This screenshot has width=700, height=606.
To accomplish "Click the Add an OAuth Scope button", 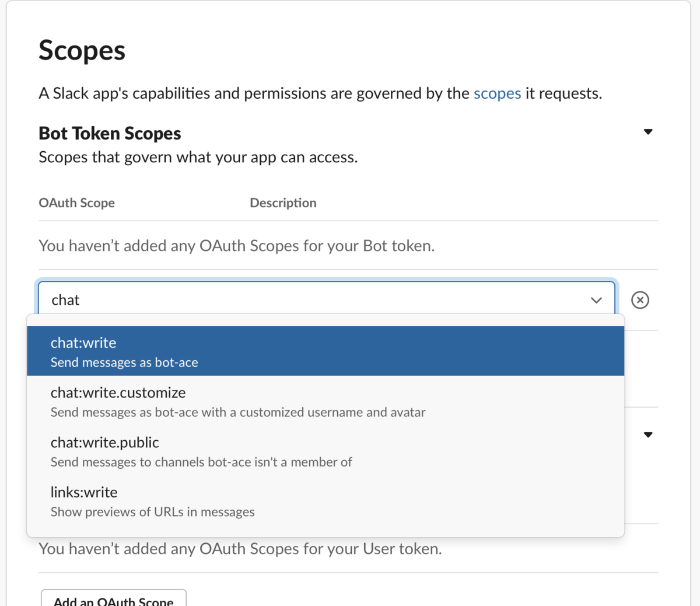I will [114, 599].
